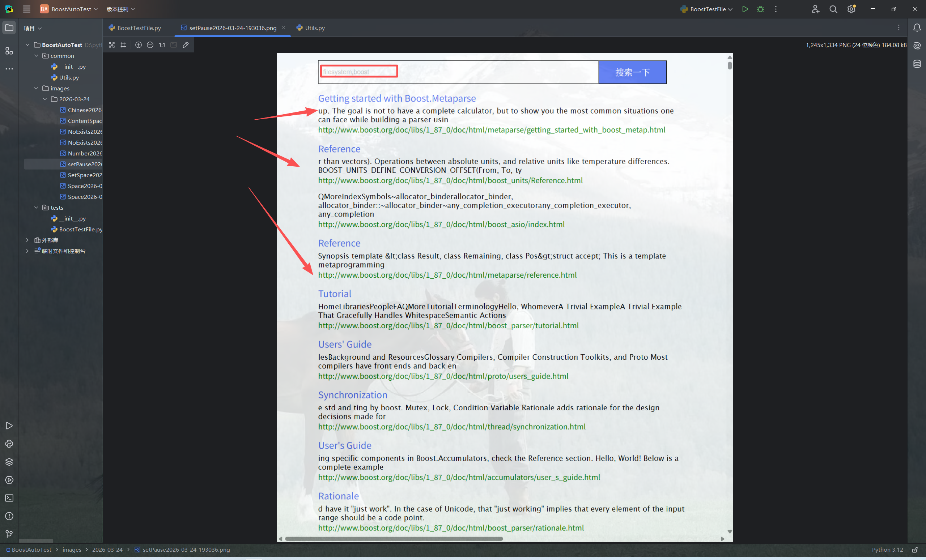Screen dimensions: 926x560
Task: Collapse the common folder
Action: click(37, 56)
